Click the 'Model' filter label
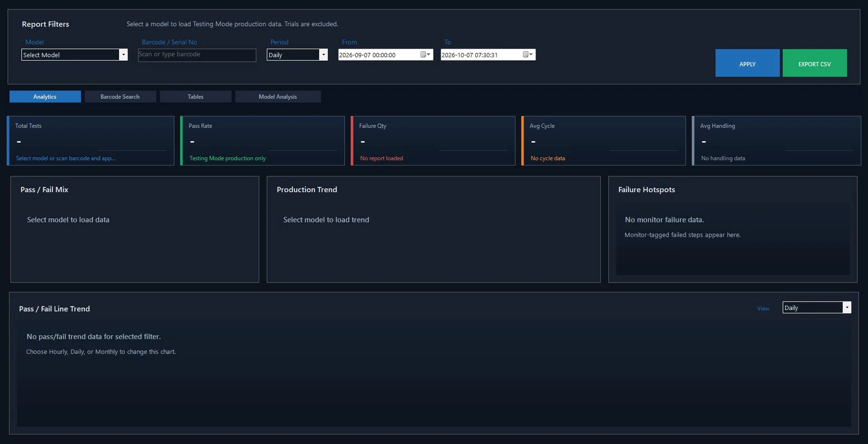 point(34,42)
